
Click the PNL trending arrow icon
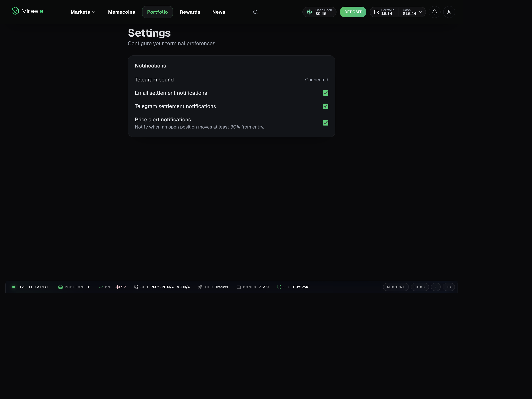click(101, 287)
